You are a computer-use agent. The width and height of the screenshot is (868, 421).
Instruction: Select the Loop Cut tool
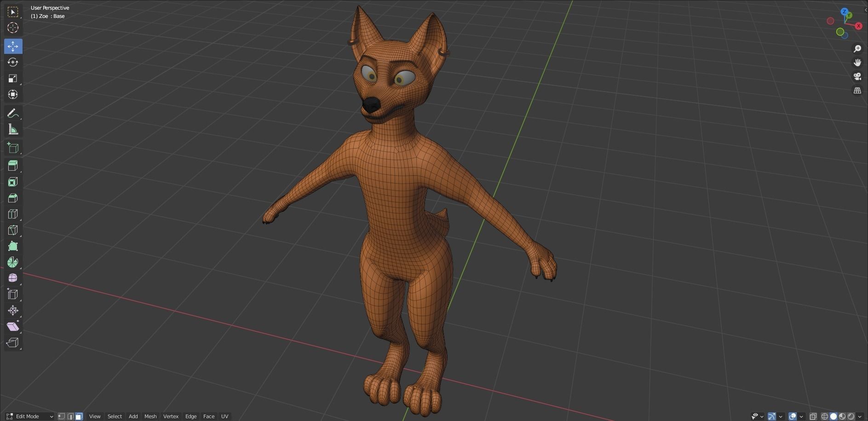pyautogui.click(x=13, y=214)
